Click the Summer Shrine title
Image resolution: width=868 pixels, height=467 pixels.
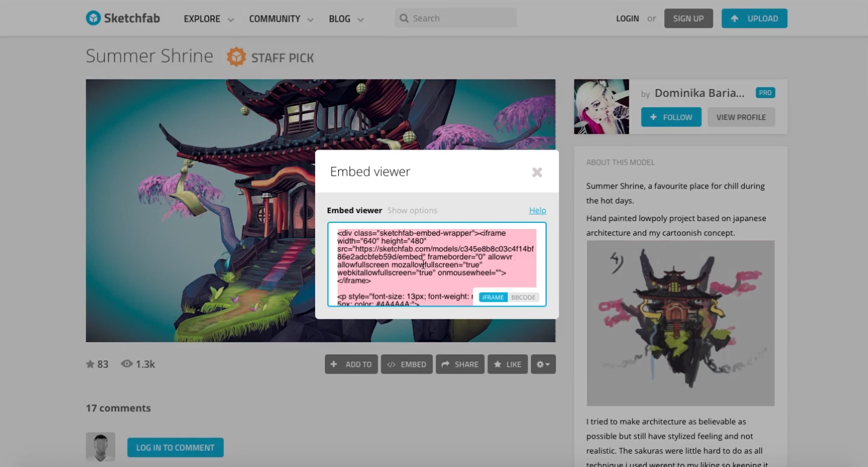[150, 56]
